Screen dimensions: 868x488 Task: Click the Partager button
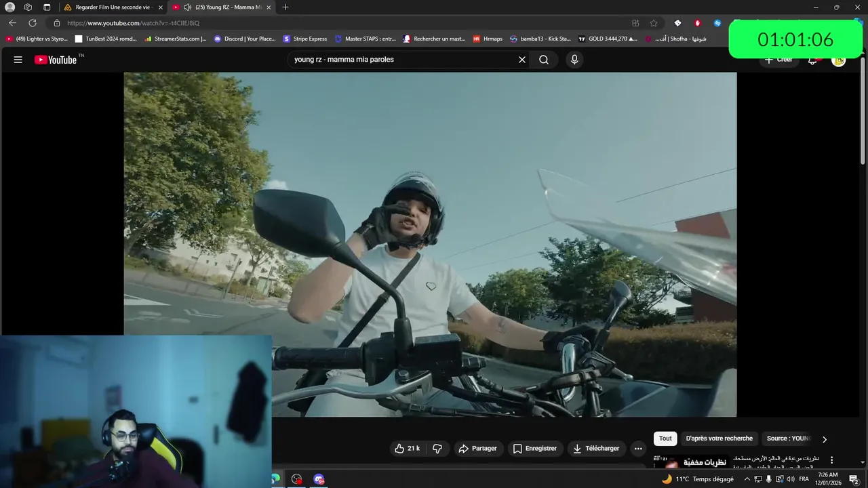[x=477, y=448]
